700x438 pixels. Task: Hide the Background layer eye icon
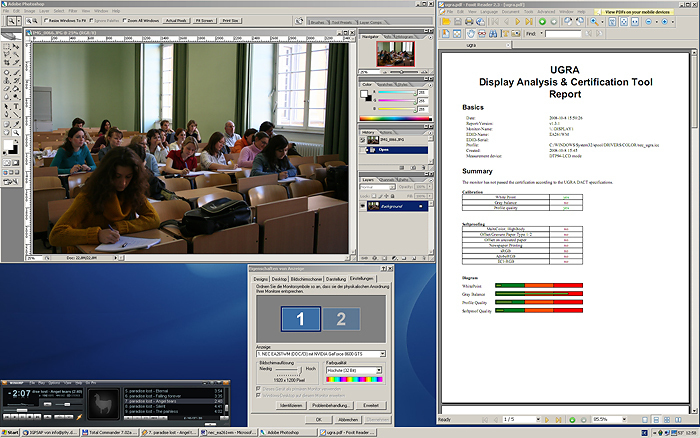click(x=362, y=206)
